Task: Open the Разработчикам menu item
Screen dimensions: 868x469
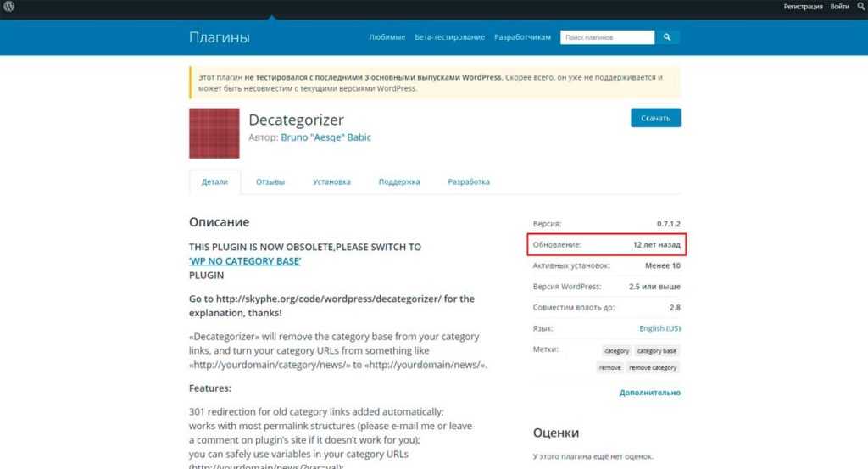Action: (522, 37)
